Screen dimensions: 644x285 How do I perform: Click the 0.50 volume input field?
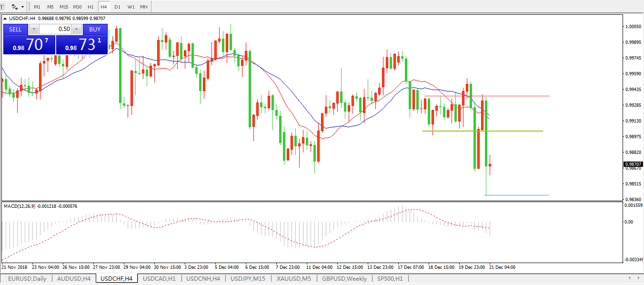(x=55, y=29)
